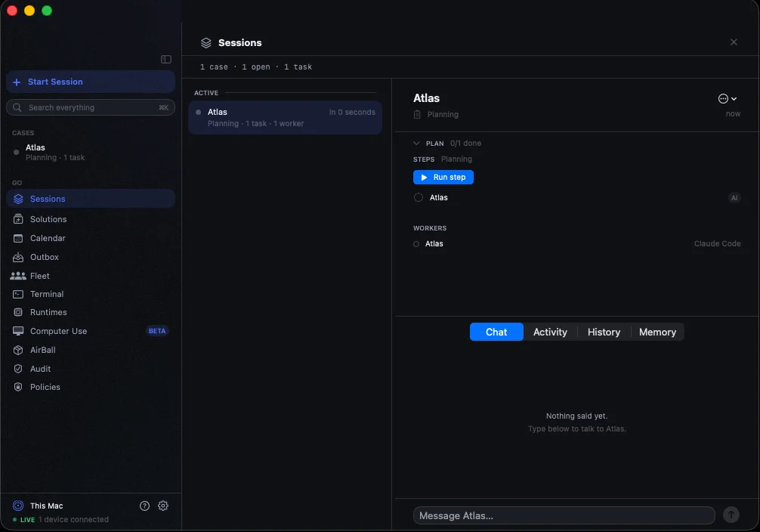Toggle the Atlas step circle
760x532 pixels.
[419, 197]
